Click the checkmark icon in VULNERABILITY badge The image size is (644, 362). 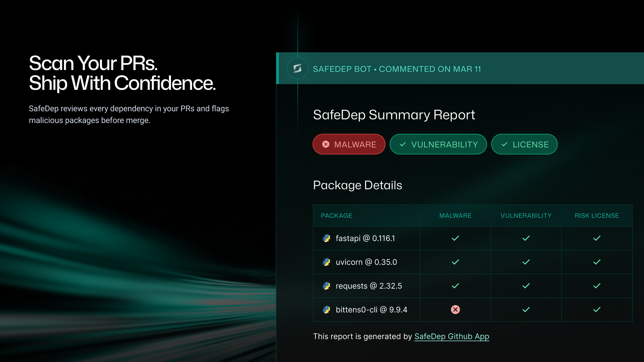(x=403, y=144)
